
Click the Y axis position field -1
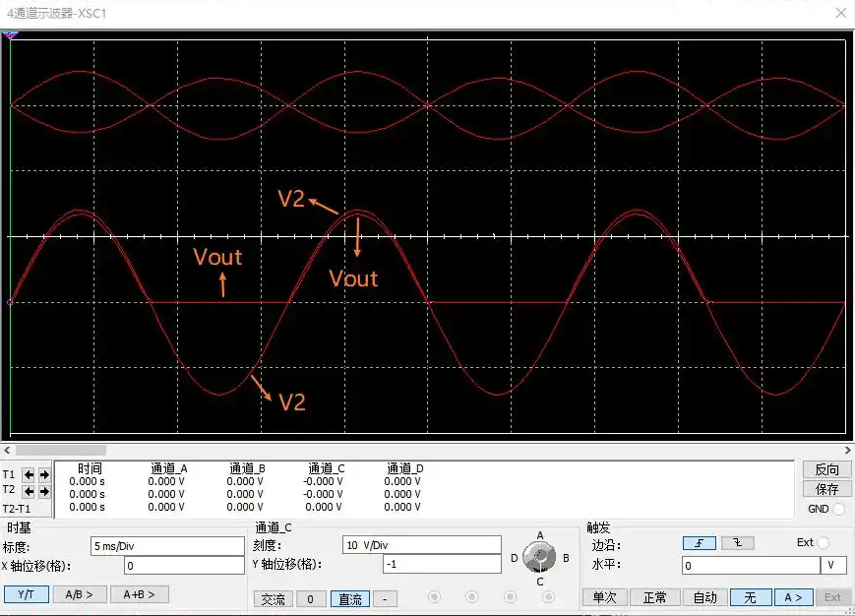[442, 564]
